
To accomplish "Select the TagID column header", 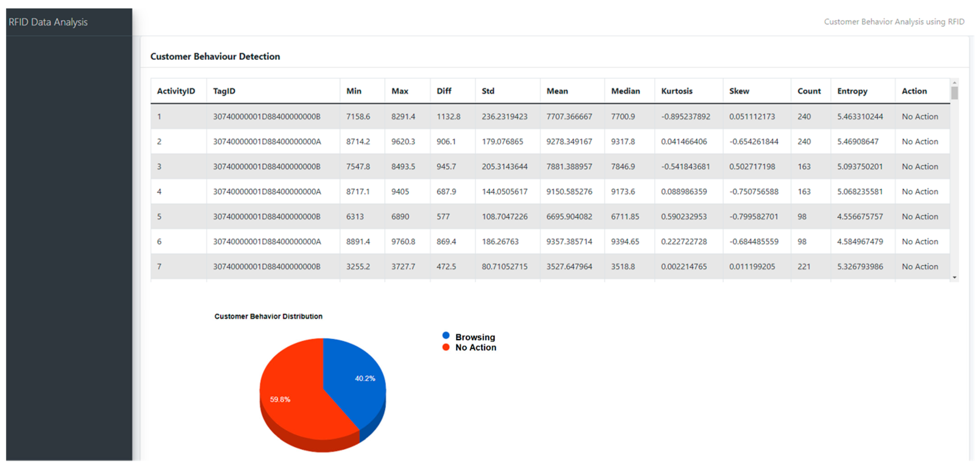I will point(224,91).
